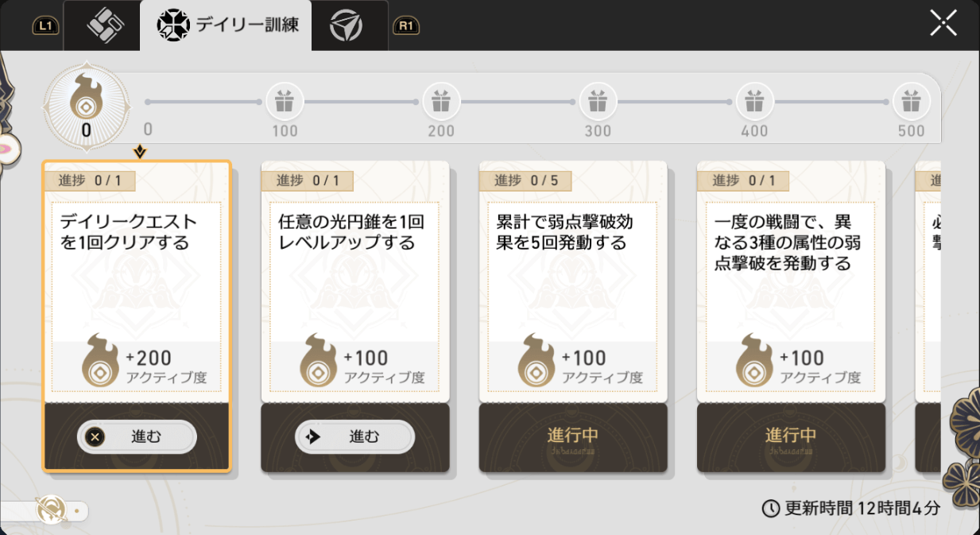Click the 進行中 panel on the 弱点撃破 card

point(572,437)
